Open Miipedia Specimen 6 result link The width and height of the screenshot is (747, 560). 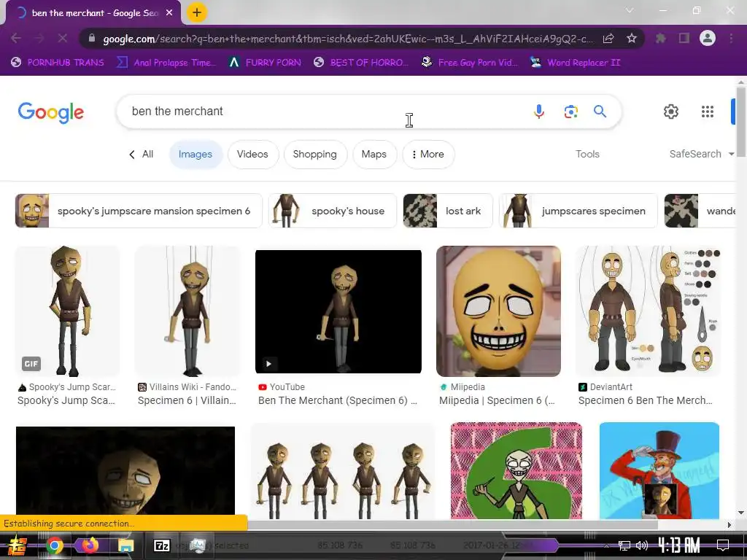[x=497, y=400]
